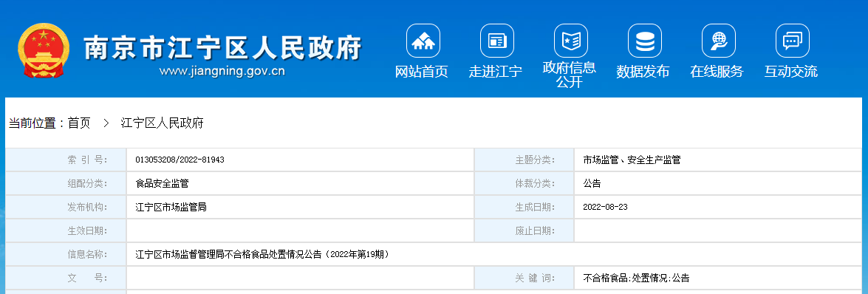Open the 数据发布 database icon
The image size is (868, 294).
tap(645, 41)
